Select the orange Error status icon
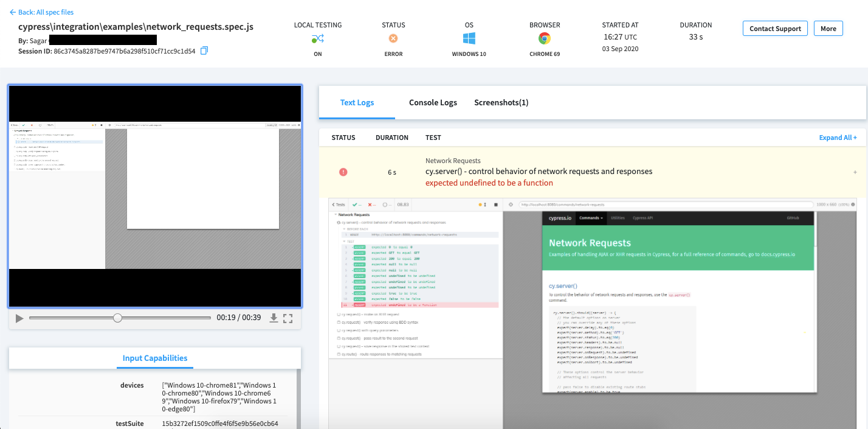868x429 pixels. pos(393,38)
